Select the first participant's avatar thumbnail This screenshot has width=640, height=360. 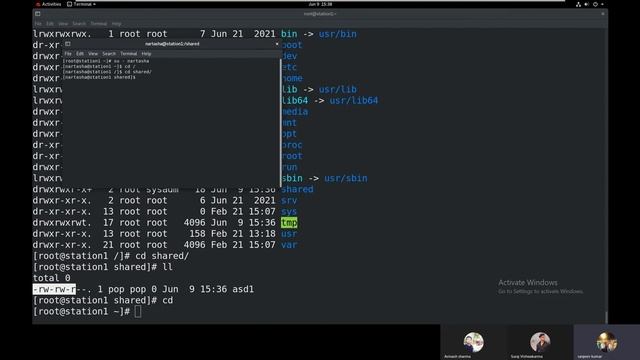473,342
